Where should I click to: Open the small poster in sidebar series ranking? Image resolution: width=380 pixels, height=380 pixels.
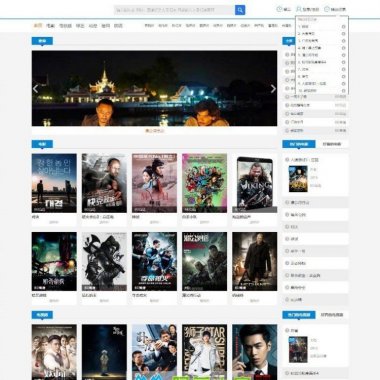(x=298, y=350)
